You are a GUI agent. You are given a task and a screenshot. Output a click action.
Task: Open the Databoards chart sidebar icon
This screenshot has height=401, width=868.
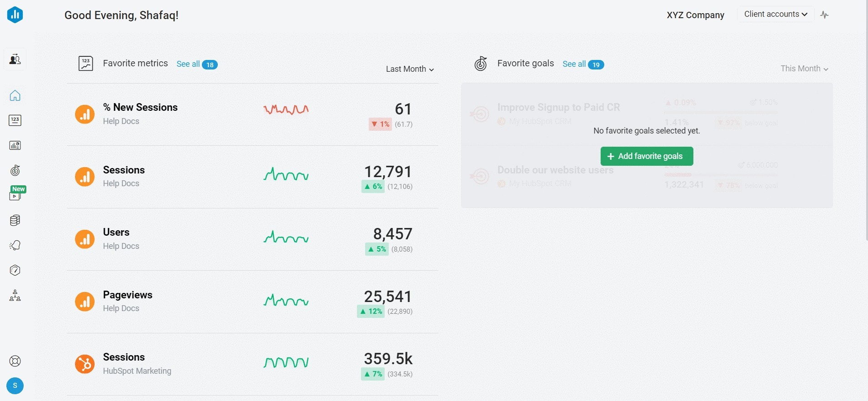15,145
